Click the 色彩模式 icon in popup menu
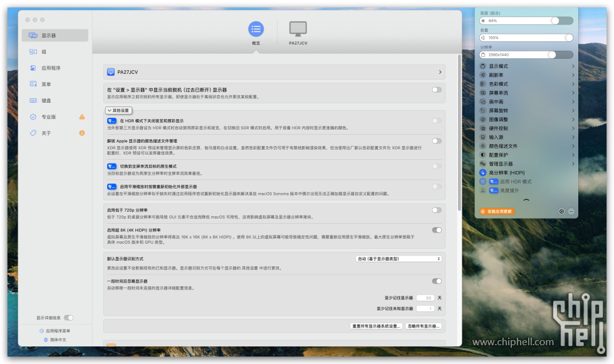Screen dimensions: 614x364 click(x=483, y=84)
